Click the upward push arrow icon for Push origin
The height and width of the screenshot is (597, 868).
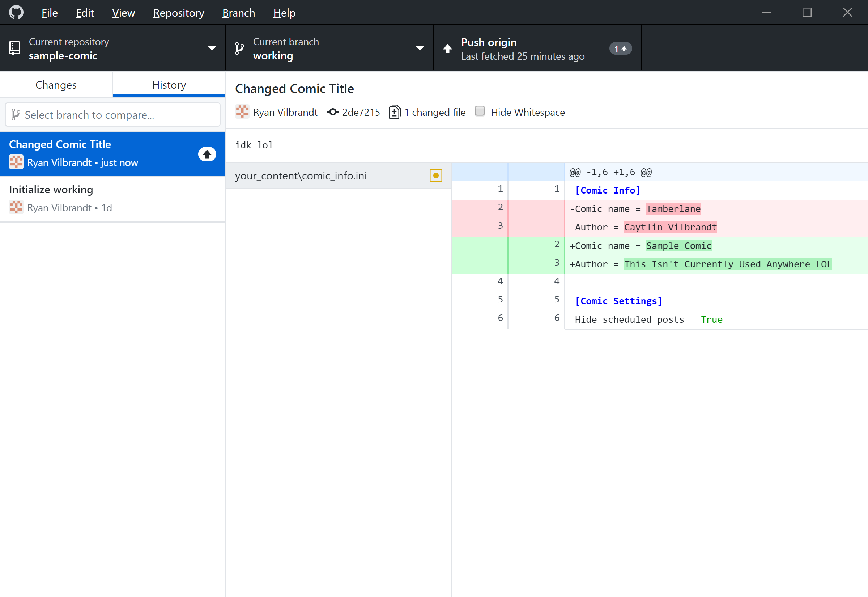pos(447,48)
